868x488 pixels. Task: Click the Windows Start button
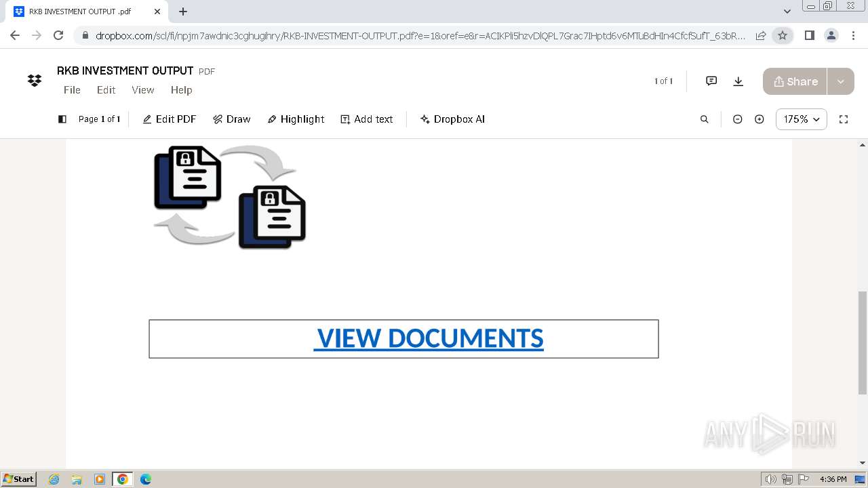[x=19, y=479]
